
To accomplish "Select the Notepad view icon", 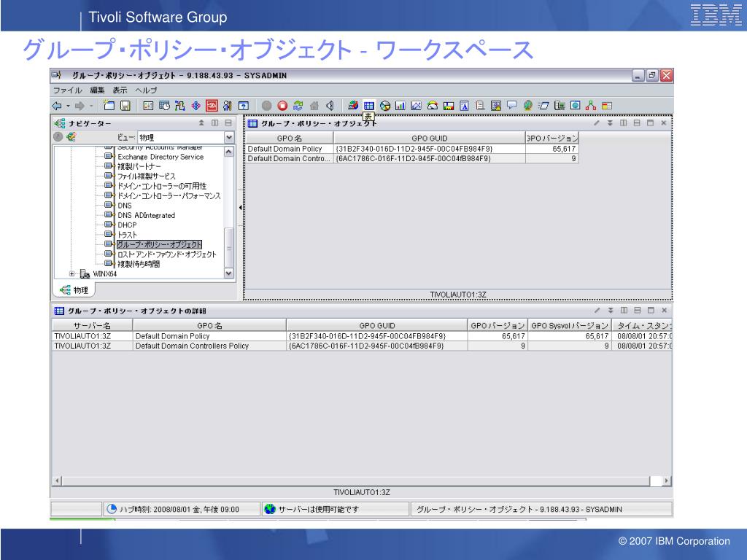I will pyautogui.click(x=464, y=106).
